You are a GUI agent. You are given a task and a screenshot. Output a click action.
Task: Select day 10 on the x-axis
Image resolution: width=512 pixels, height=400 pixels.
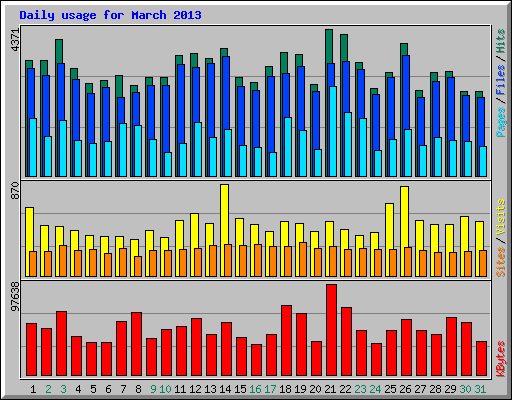(165, 389)
